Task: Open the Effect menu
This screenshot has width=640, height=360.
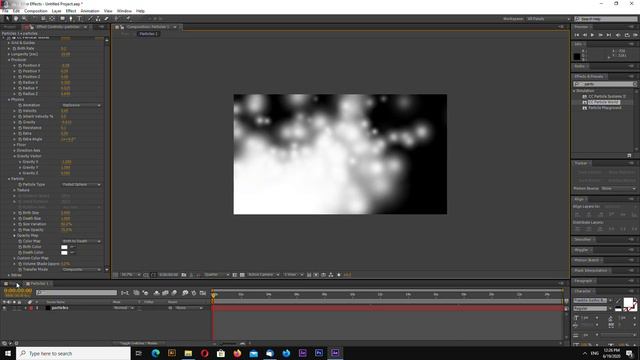Action: (x=71, y=11)
